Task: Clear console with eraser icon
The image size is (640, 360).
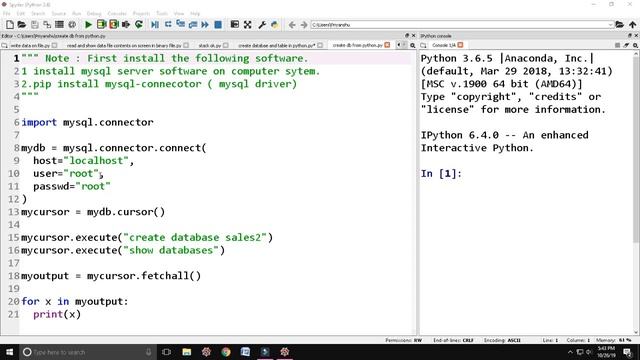Action: (x=627, y=45)
